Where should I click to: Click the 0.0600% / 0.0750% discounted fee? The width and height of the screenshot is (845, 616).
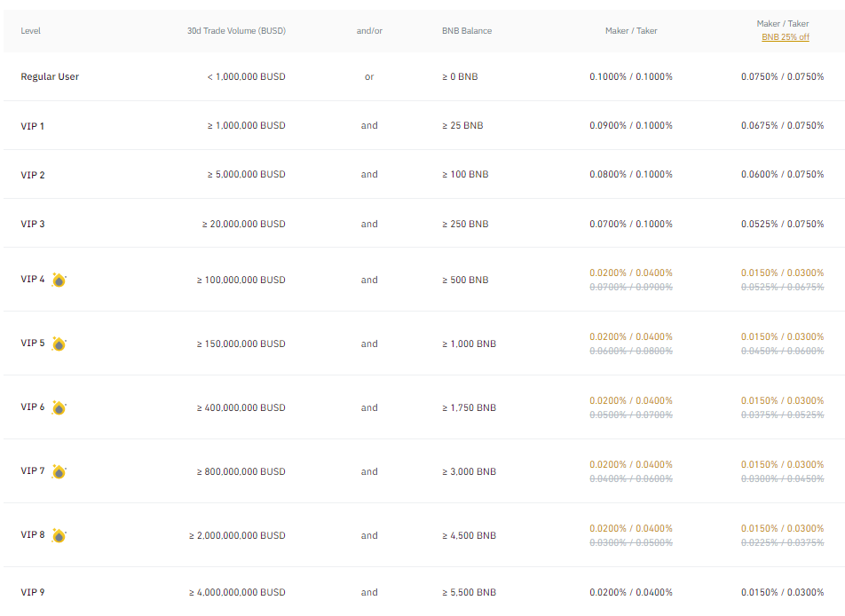pos(783,175)
